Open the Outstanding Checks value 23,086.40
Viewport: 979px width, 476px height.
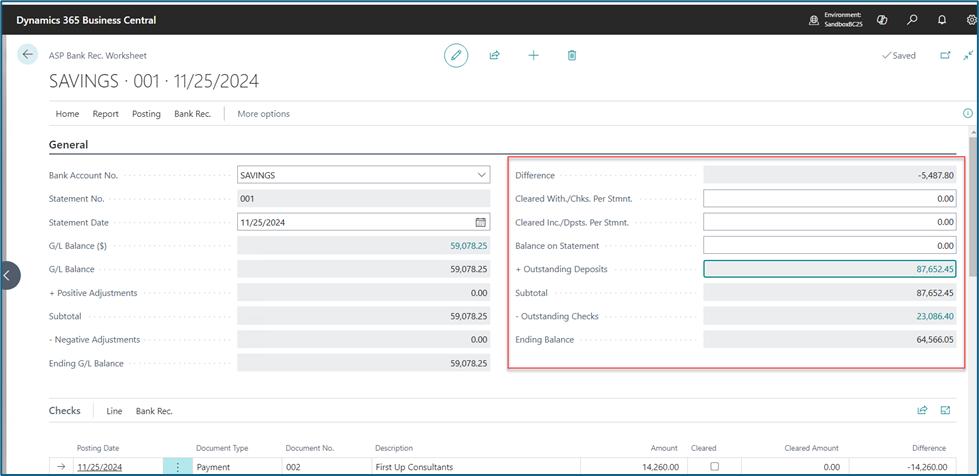(935, 316)
